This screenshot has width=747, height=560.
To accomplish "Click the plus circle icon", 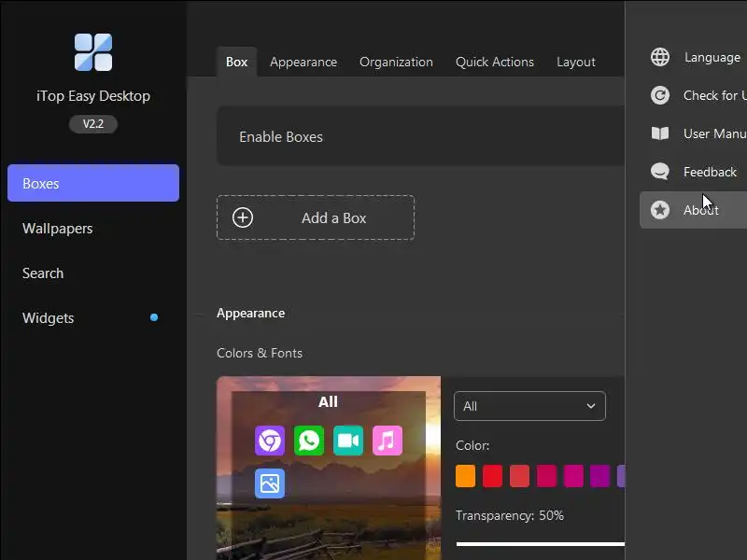I will coord(243,217).
